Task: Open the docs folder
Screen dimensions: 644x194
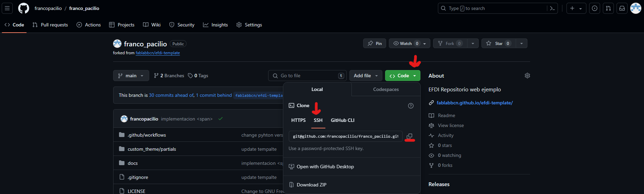Action: (x=133, y=163)
